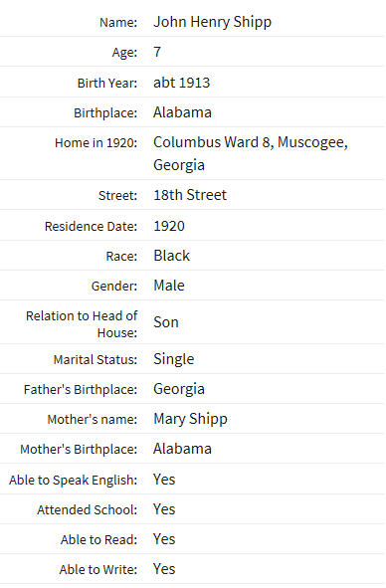Click the Relation to Head of House label
The width and height of the screenshot is (386, 588).
[x=82, y=324]
